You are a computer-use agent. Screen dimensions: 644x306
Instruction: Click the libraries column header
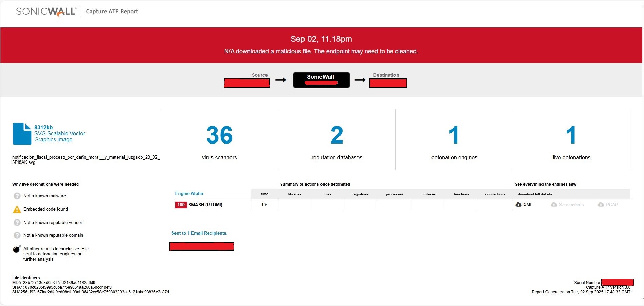(295, 194)
